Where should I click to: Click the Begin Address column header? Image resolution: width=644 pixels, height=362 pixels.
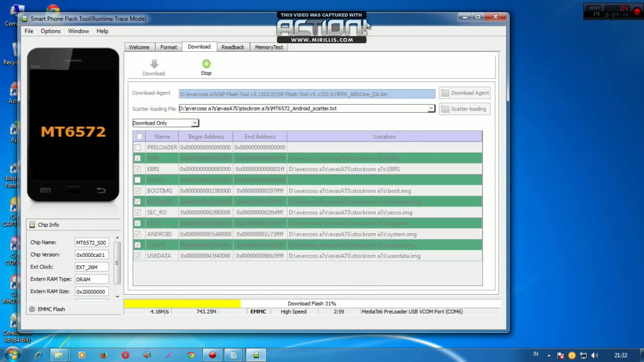[206, 137]
